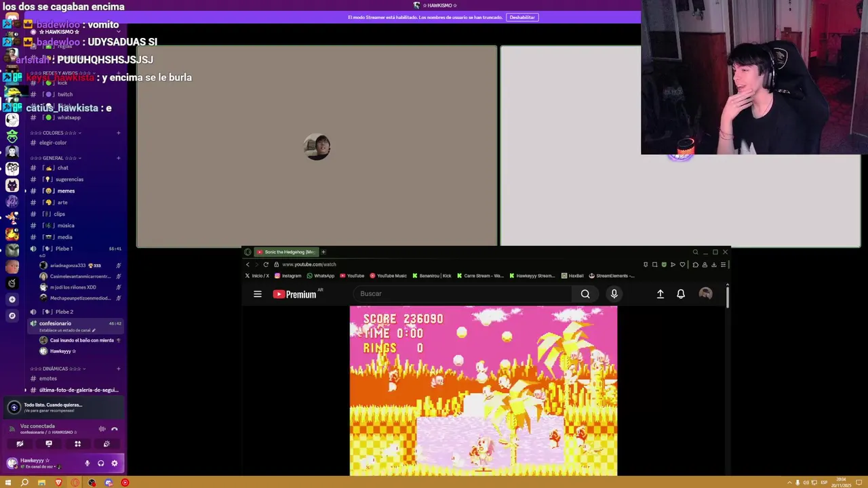Focus the YouTube Buscar search field
This screenshot has height=488, width=868.
463,293
